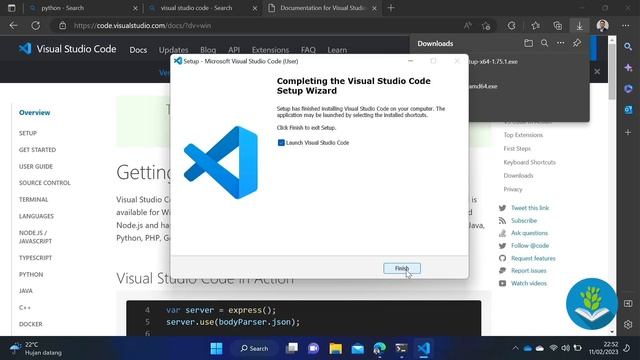Click the taskbar Search box
The image size is (640, 360).
pos(254,349)
